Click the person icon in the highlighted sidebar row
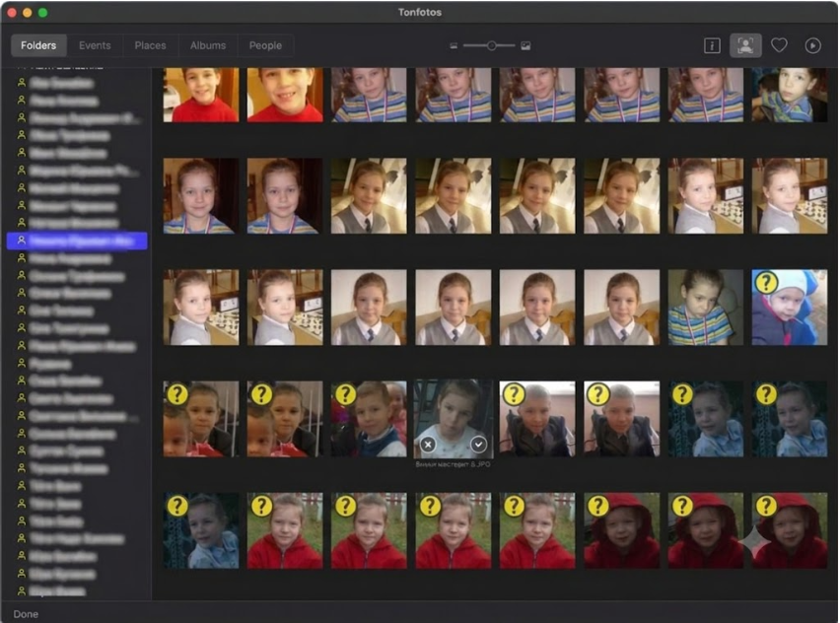The width and height of the screenshot is (840, 623). [x=22, y=241]
